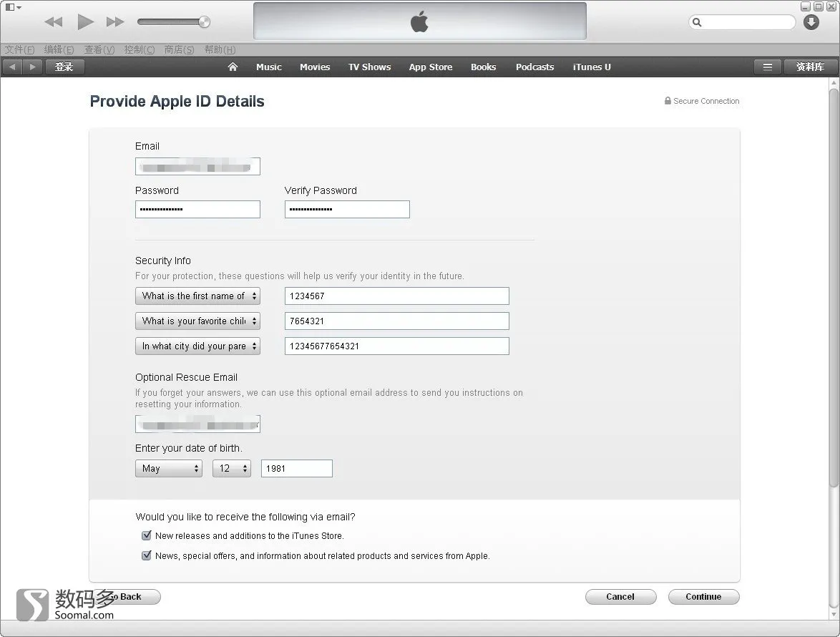Click the rewind previous track button
840x637 pixels.
click(x=53, y=22)
